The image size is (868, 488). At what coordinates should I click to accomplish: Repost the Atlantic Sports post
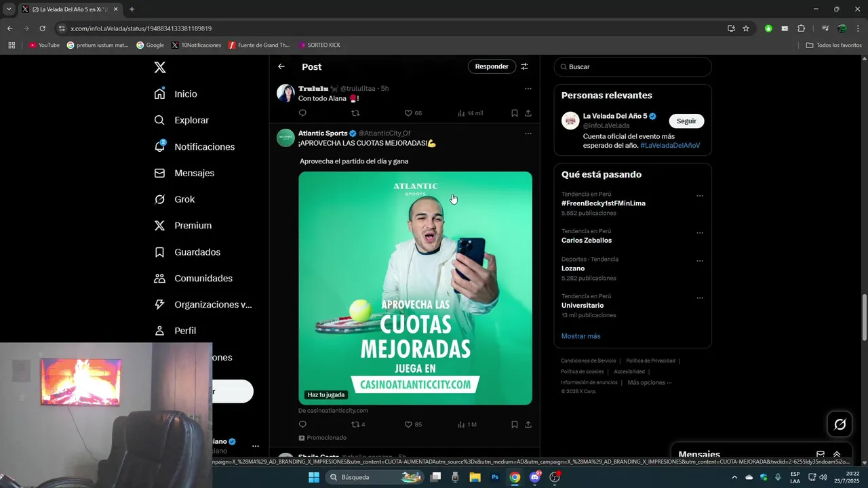click(x=358, y=425)
